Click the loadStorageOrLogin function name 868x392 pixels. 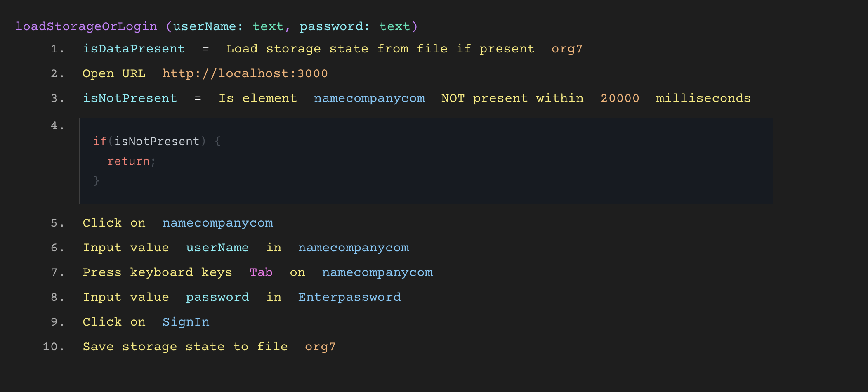(86, 26)
